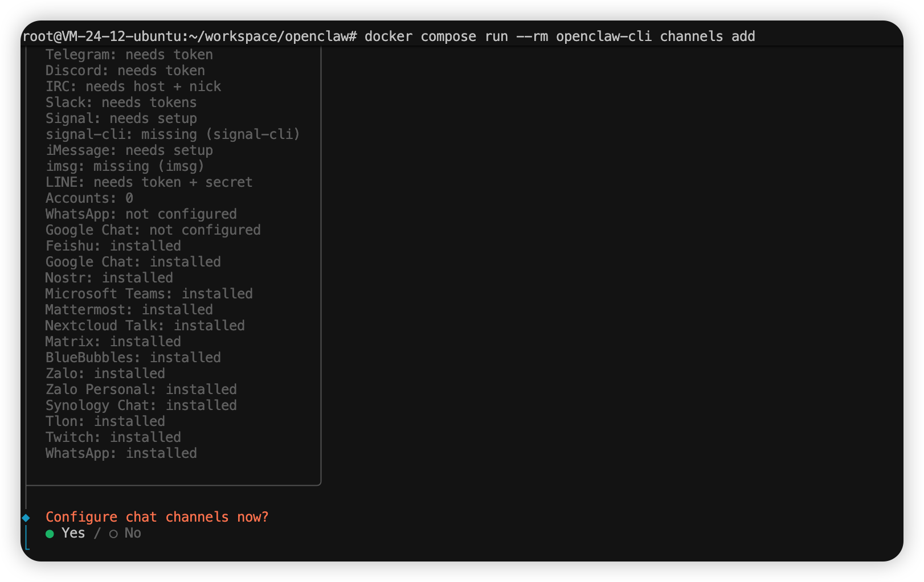Click the "LINE: needs token + secret" entry
The height and width of the screenshot is (582, 924).
click(149, 182)
